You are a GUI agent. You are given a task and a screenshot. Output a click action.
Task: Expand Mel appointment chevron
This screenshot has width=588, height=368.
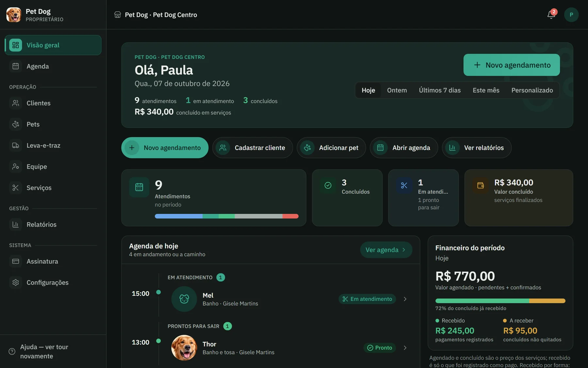tap(405, 299)
